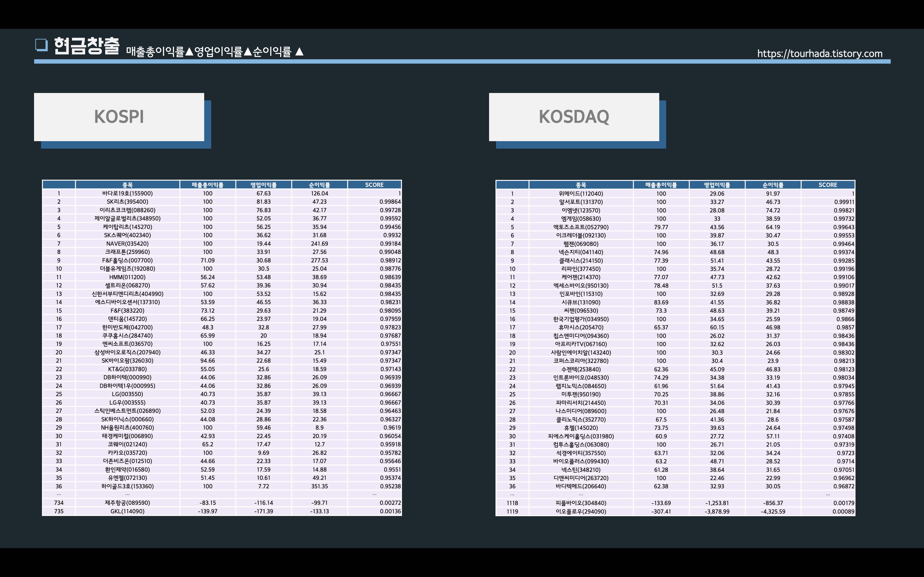Select KOSPI table SCORE column header
The image size is (924, 577).
pyautogui.click(x=374, y=185)
